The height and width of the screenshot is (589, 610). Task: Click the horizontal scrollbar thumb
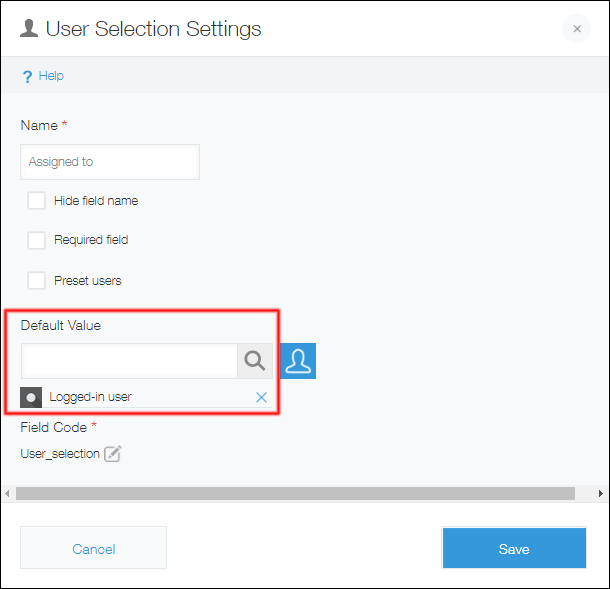(295, 493)
